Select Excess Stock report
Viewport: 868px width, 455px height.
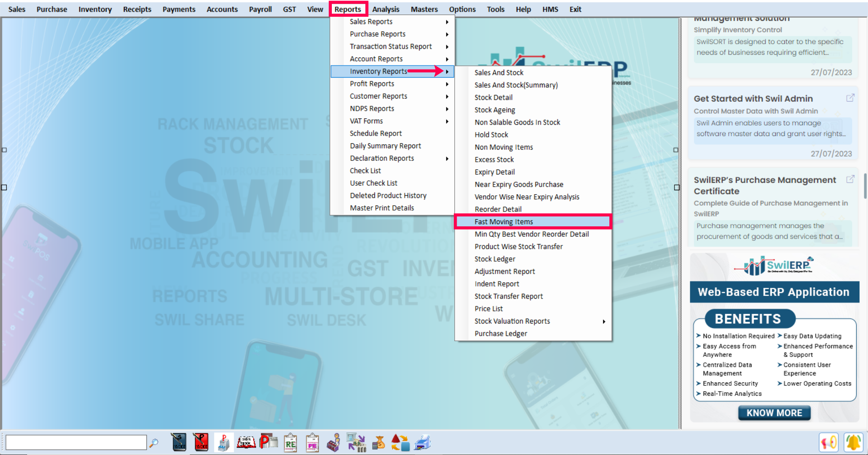(533, 160)
